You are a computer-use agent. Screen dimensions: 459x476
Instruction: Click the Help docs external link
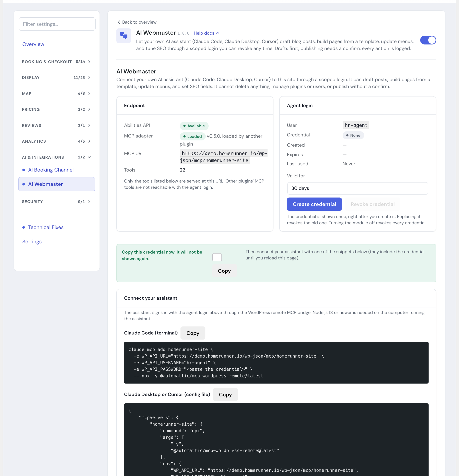(x=206, y=33)
